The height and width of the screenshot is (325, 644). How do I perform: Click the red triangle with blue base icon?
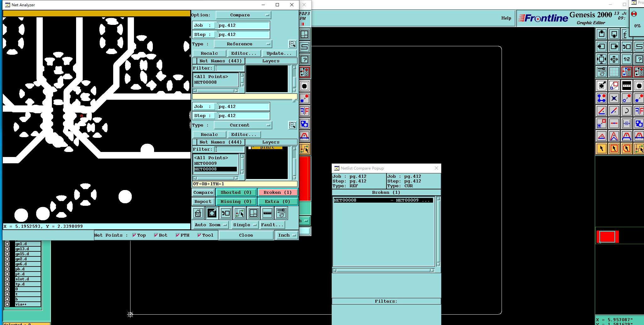[602, 136]
